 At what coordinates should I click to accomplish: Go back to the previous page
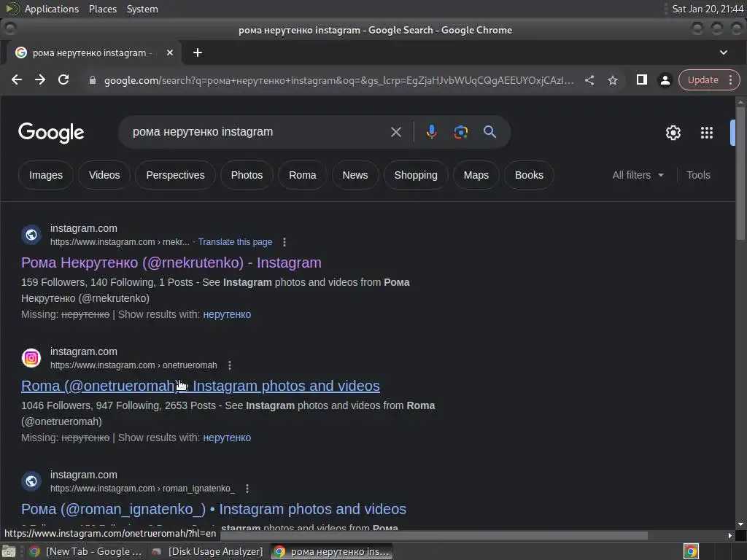17,80
